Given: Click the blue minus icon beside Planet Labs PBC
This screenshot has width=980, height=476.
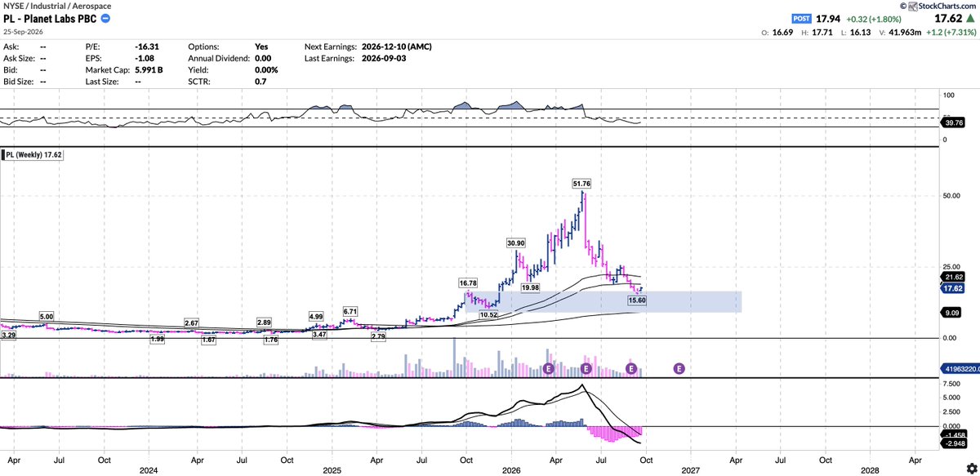Looking at the screenshot, I should [106, 19].
